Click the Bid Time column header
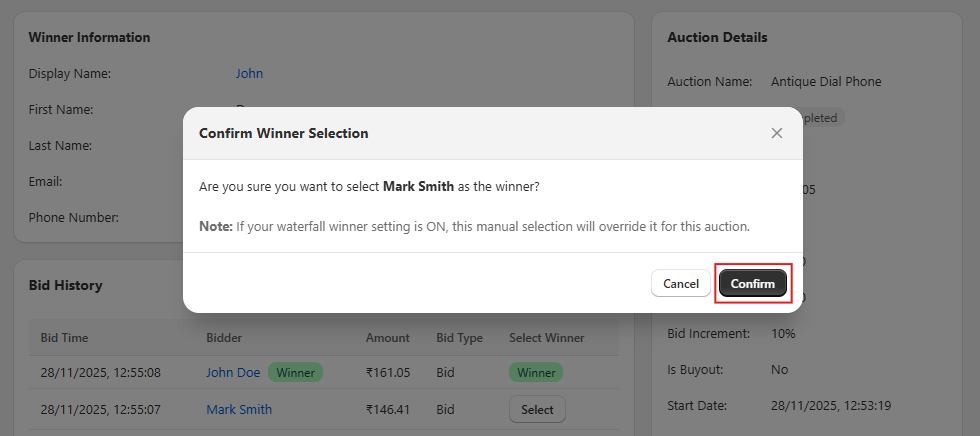 [x=64, y=338]
